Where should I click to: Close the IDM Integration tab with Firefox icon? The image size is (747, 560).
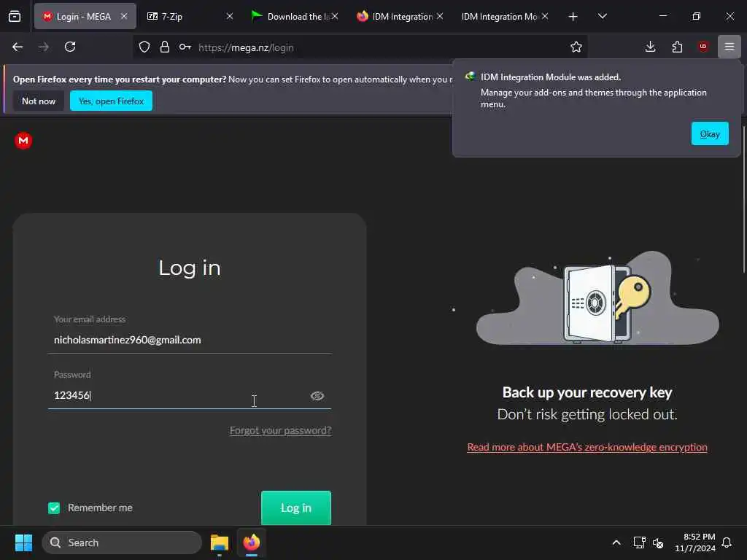tap(440, 16)
